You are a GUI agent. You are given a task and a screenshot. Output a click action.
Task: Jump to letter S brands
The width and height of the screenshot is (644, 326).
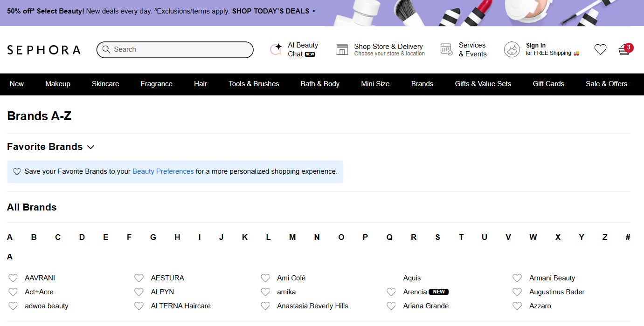click(x=437, y=237)
